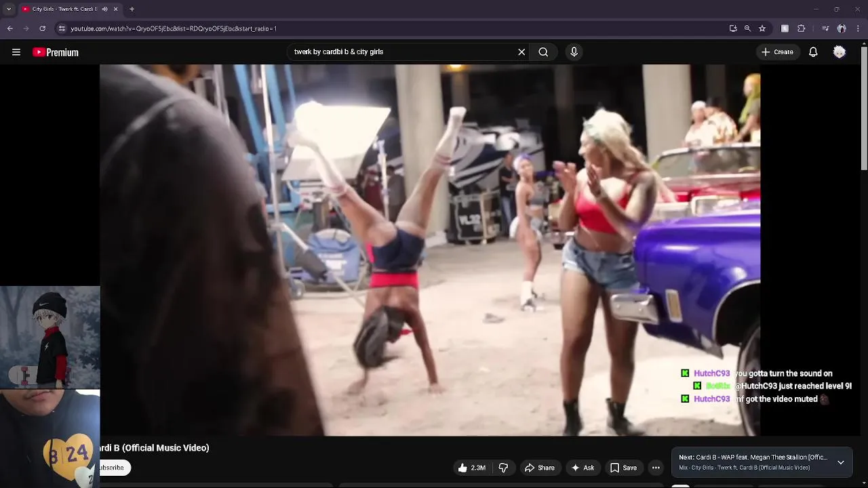Reload the current page

pyautogui.click(x=42, y=28)
